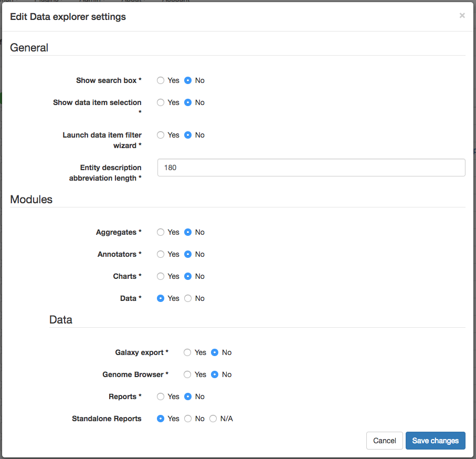
Task: Turn on the Aggregates module
Action: 161,232
